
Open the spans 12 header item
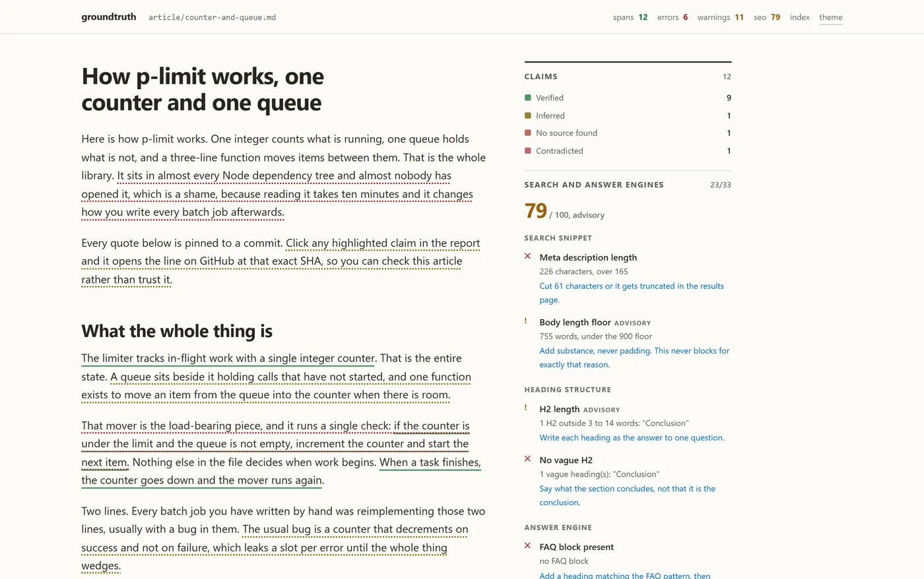click(x=630, y=17)
